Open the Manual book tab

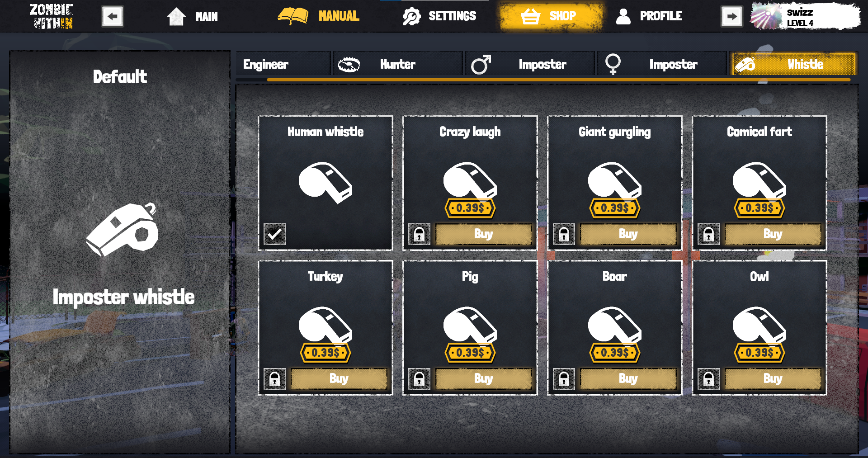tap(319, 16)
